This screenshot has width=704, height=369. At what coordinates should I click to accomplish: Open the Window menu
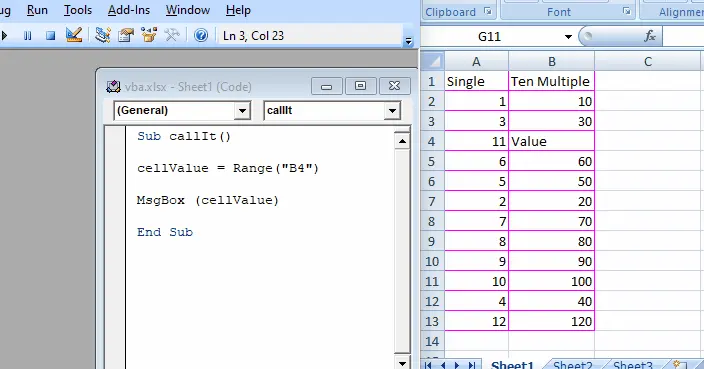188,10
